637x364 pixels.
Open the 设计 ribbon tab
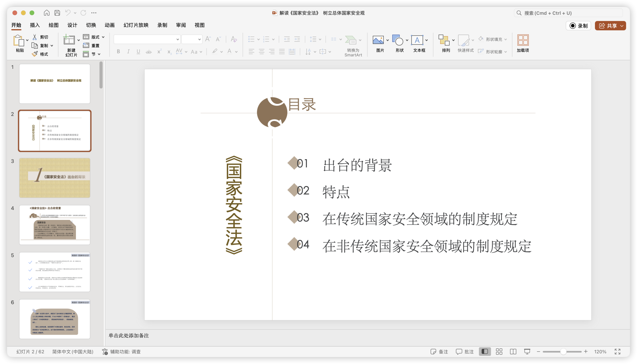click(72, 25)
